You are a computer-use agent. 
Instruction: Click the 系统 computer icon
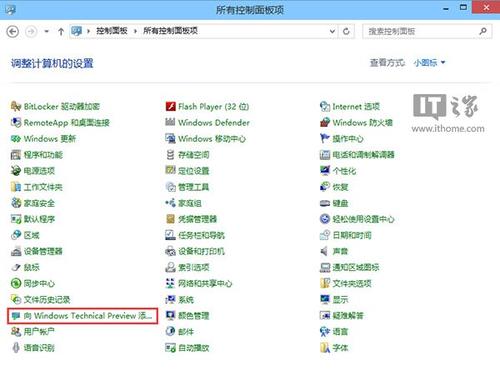[170, 299]
